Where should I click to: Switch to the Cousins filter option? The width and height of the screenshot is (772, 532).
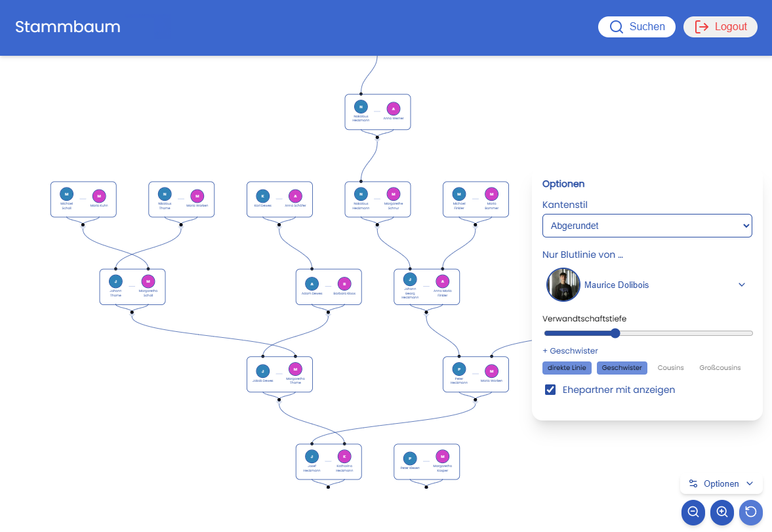click(670, 368)
